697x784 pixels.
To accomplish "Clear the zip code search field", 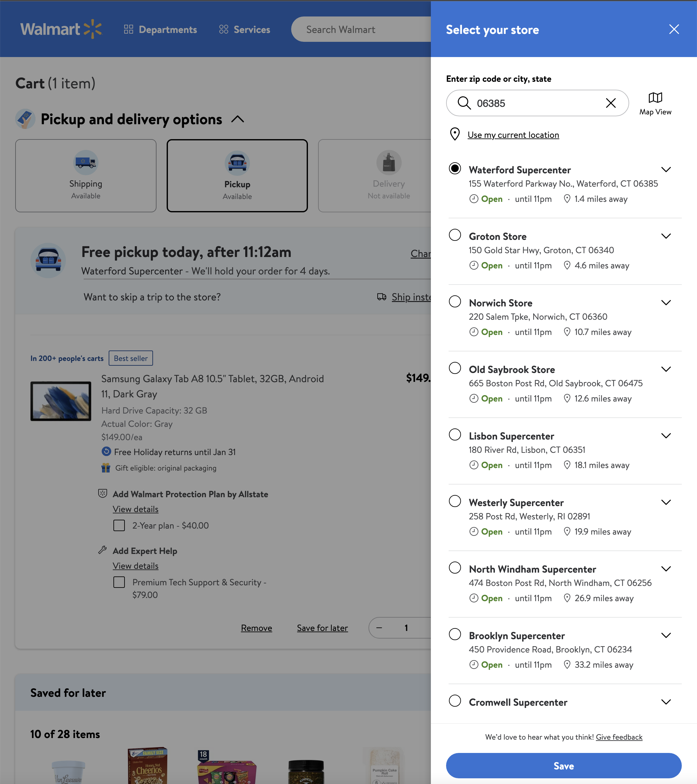I will pos(611,103).
